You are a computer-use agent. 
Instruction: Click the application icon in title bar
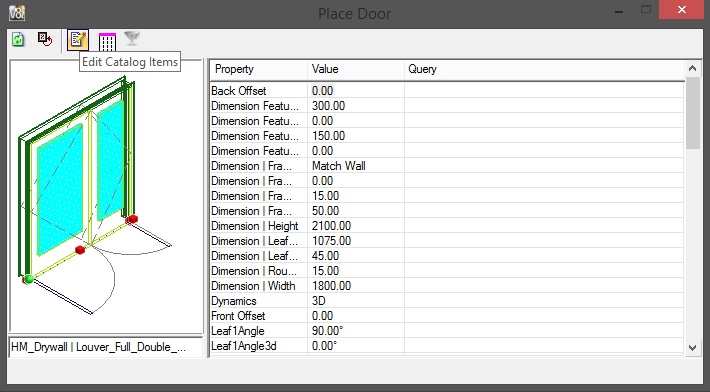coord(17,13)
